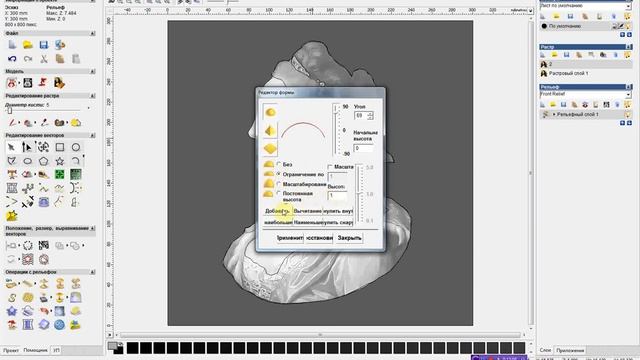Click the paste icon in the Файл section
This screenshot has width=640, height=360.
(76, 59)
